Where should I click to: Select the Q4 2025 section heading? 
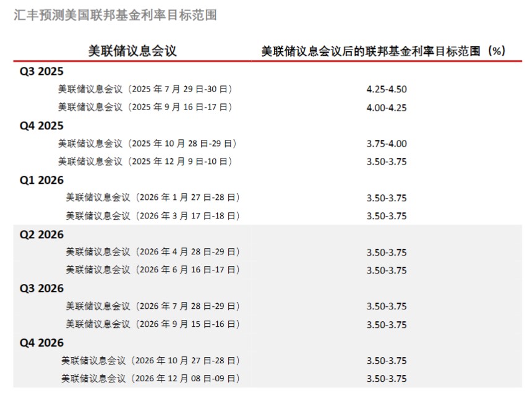coord(41,126)
